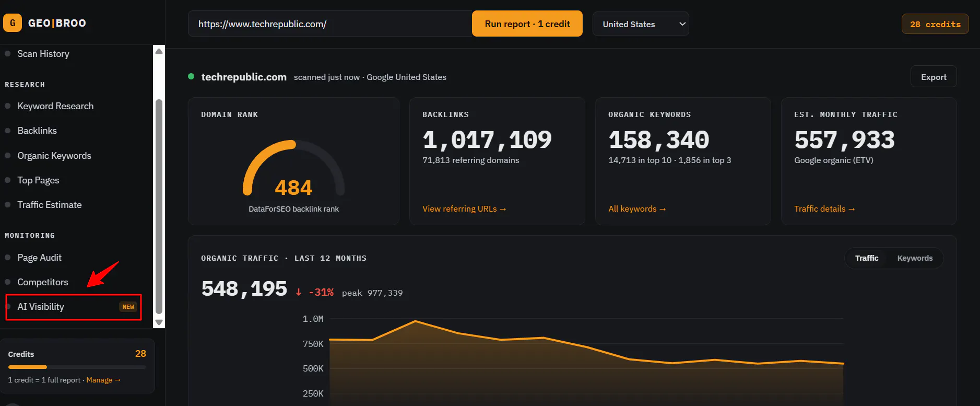
Task: Open Competitors in sidebar
Action: click(x=43, y=282)
